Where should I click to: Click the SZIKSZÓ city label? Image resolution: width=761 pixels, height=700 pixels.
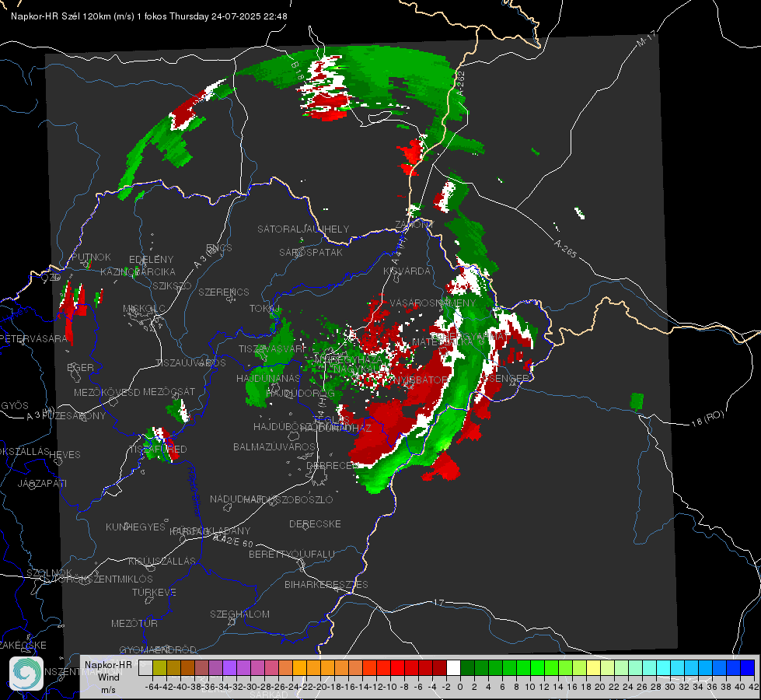coord(173,285)
